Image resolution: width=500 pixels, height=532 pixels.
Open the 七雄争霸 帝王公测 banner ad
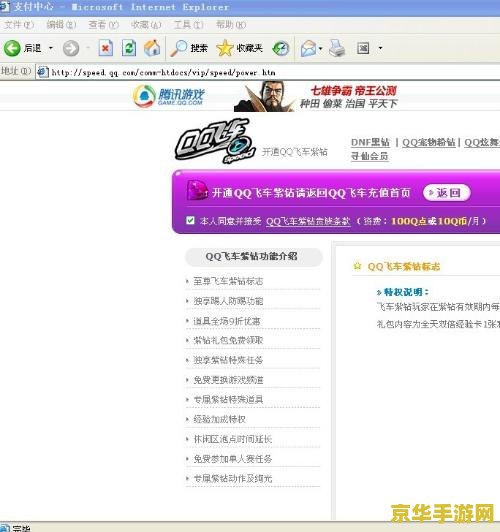click(x=316, y=97)
